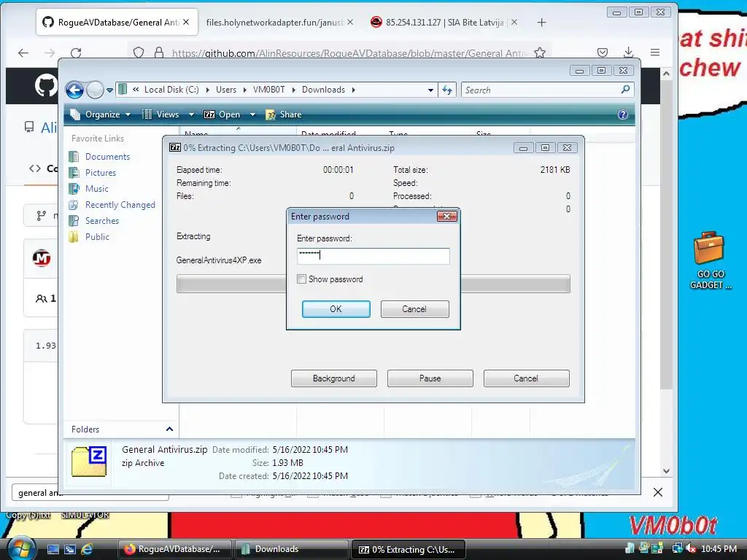747x560 pixels.
Task: Click Explorer forward navigation button
Action: [95, 90]
